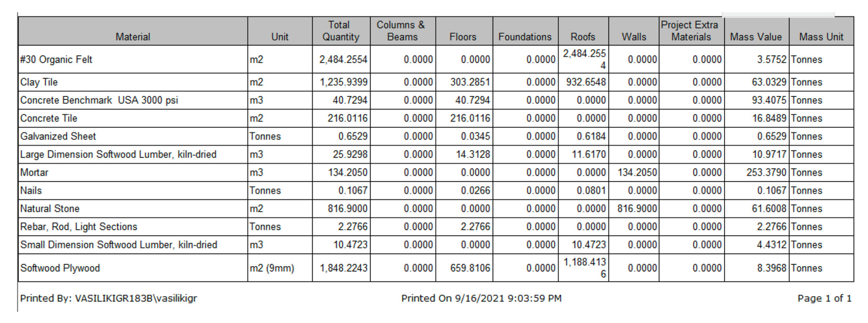Screen dimensions: 868x323
Task: Select Concrete Benchmark USA 3000 psi cell
Action: point(99,100)
